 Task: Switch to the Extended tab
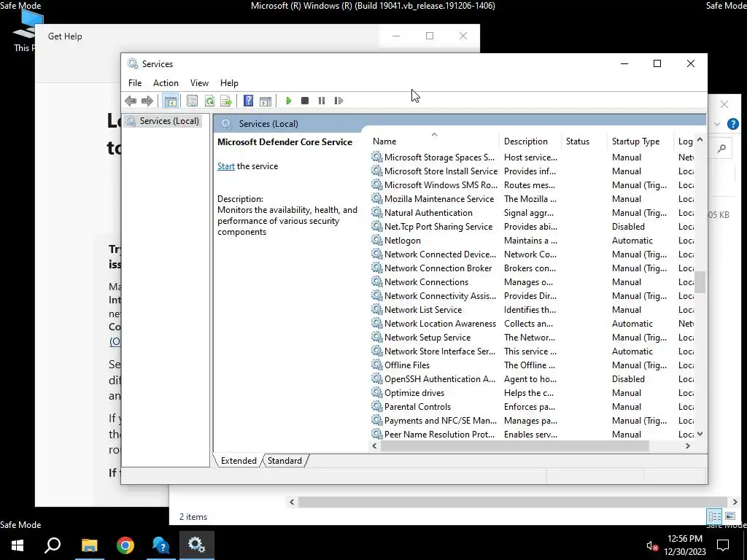(x=239, y=461)
